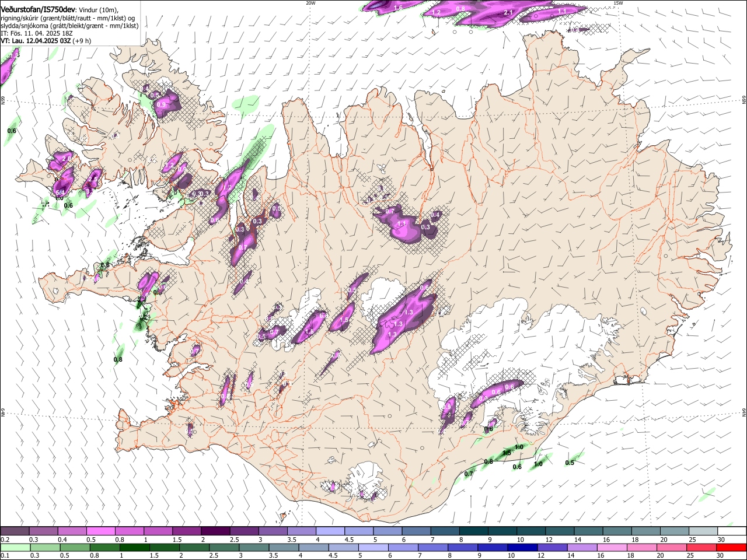Click the 0.4 label on the snow scale
Viewport: 747px width, 560px height.
click(x=62, y=540)
